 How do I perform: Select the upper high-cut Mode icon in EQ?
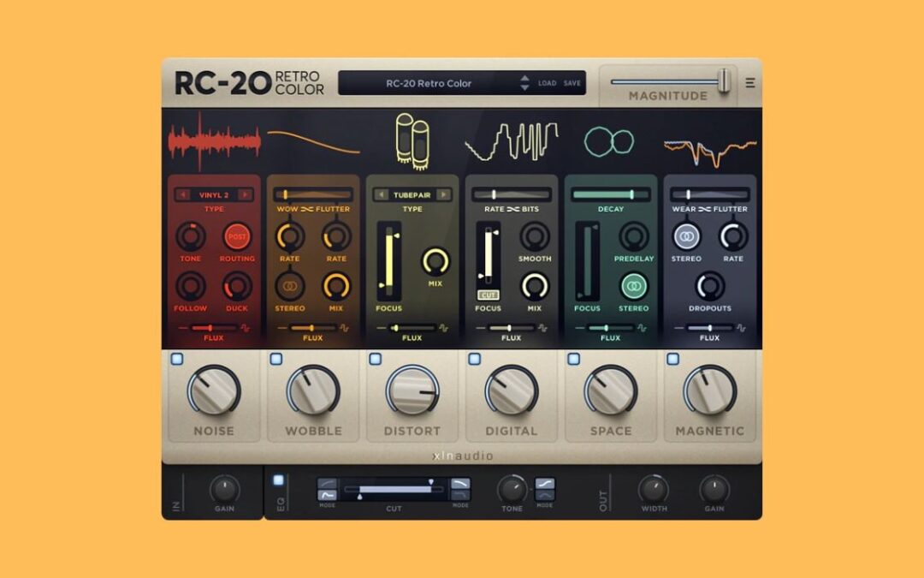pos(460,484)
